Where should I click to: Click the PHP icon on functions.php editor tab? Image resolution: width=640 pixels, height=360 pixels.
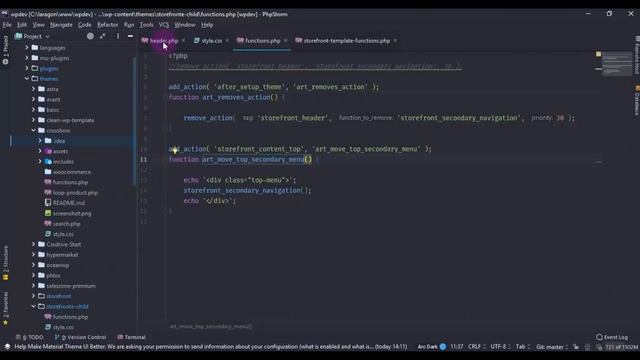240,40
